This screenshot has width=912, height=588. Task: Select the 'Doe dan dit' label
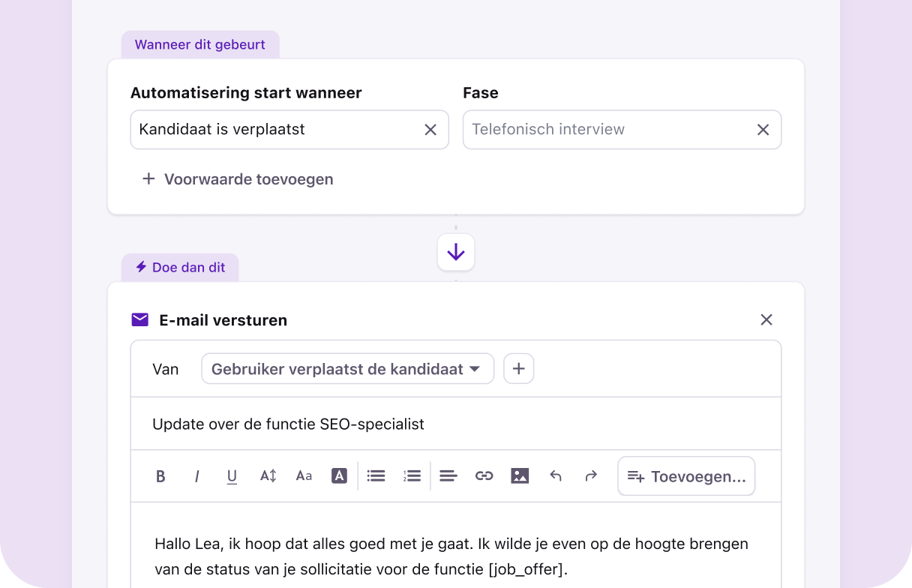(180, 266)
